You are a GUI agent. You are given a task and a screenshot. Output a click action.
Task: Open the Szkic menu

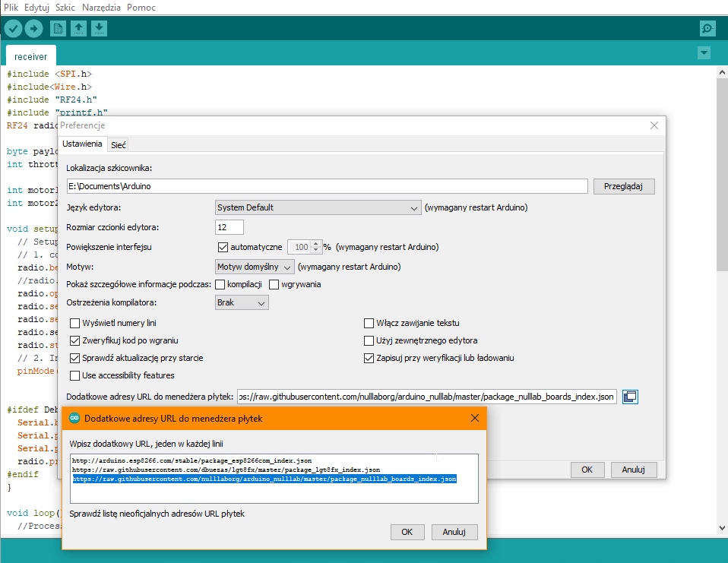65,8
